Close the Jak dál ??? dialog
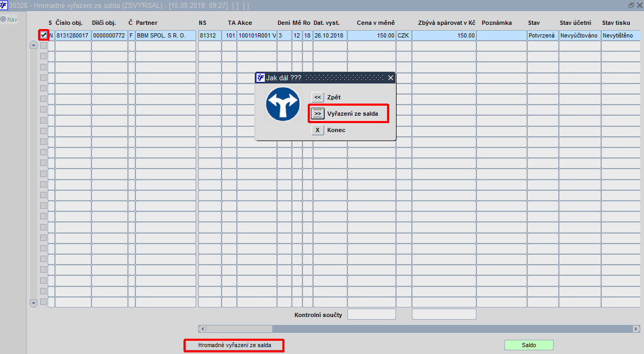Image resolution: width=644 pixels, height=354 pixels. (x=391, y=78)
